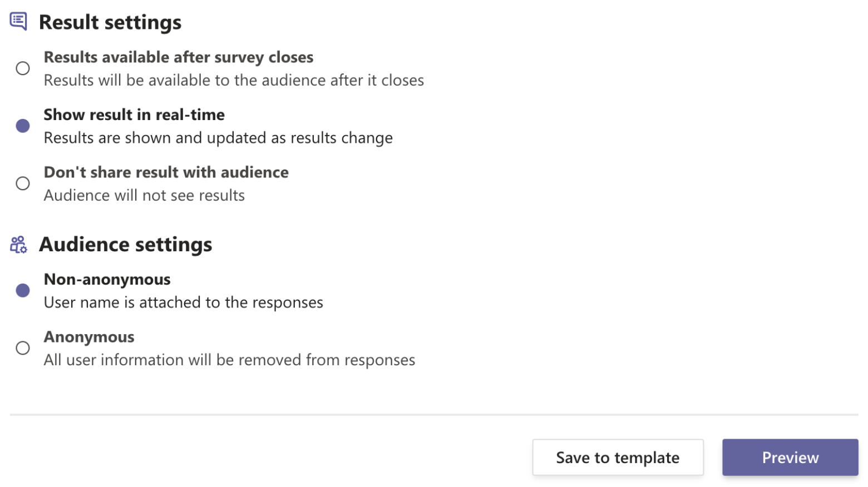The height and width of the screenshot is (487, 868).
Task: Enable the empty radio circle beside Anonymous
Action: click(23, 348)
